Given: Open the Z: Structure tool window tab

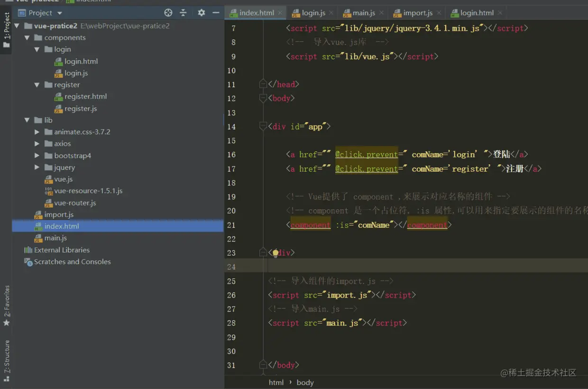Looking at the screenshot, I should (6, 361).
